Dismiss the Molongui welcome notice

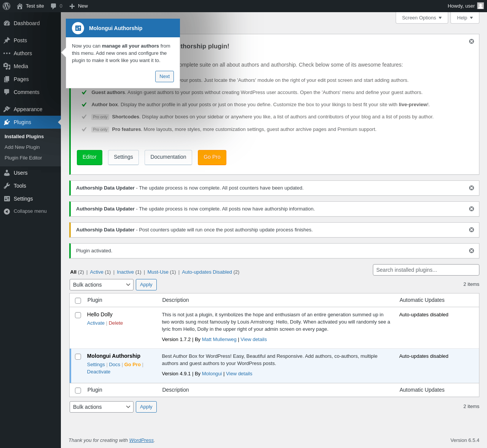tap(471, 41)
